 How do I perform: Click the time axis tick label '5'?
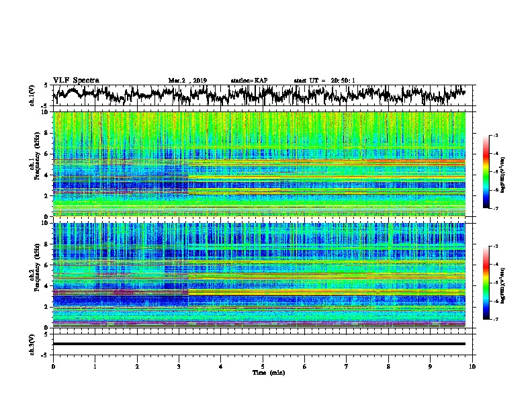point(263,367)
